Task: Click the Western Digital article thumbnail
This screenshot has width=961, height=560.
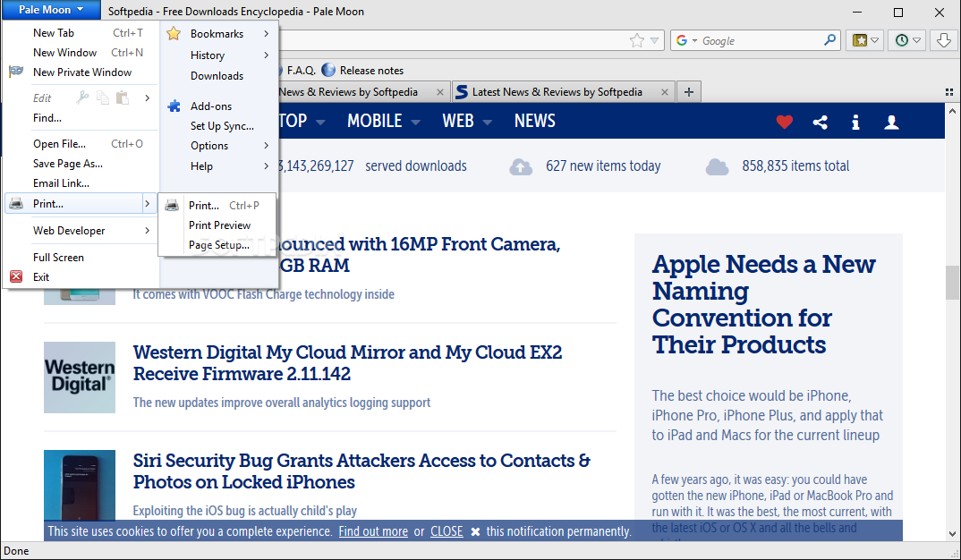Action: (x=80, y=378)
